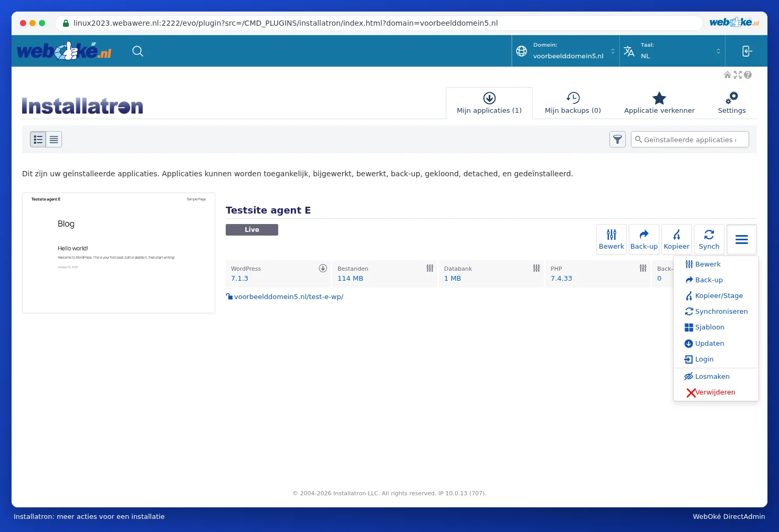The image size is (779, 532).
Task: Click the Kopieer button
Action: [677, 239]
